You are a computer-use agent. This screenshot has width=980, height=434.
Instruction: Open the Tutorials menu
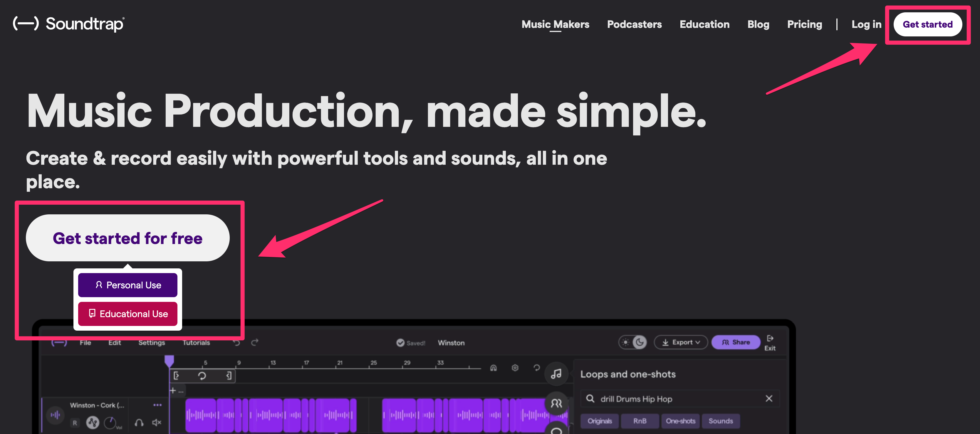click(196, 342)
